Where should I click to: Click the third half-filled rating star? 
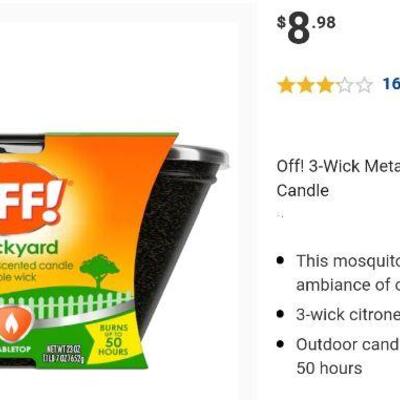[x=325, y=85]
